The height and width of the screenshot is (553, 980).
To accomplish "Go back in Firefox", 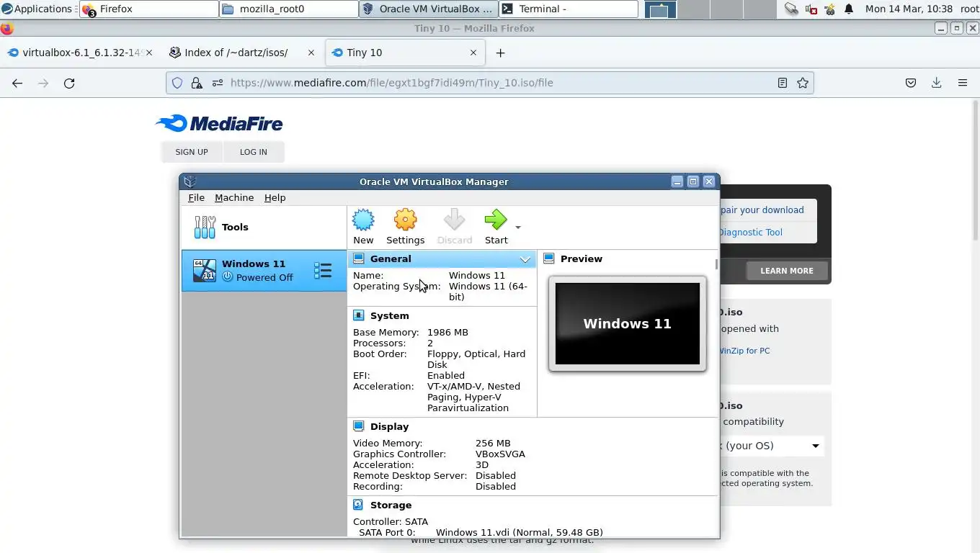I will point(17,83).
